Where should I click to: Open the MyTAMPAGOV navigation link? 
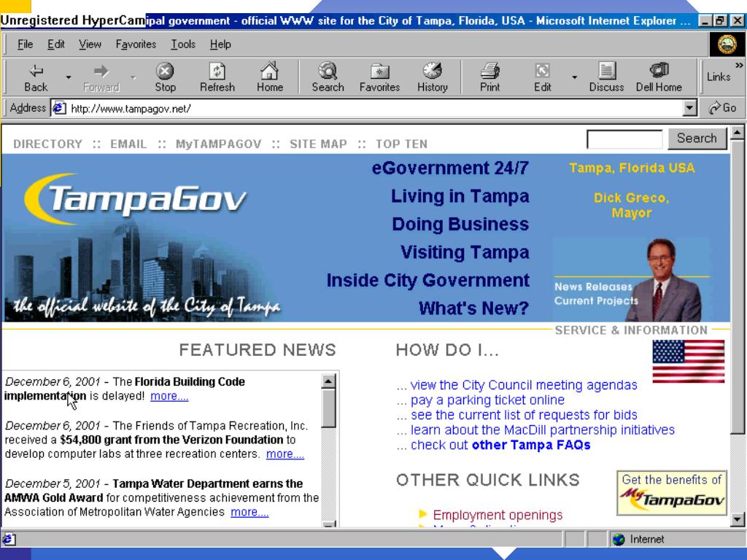pyautogui.click(x=218, y=144)
